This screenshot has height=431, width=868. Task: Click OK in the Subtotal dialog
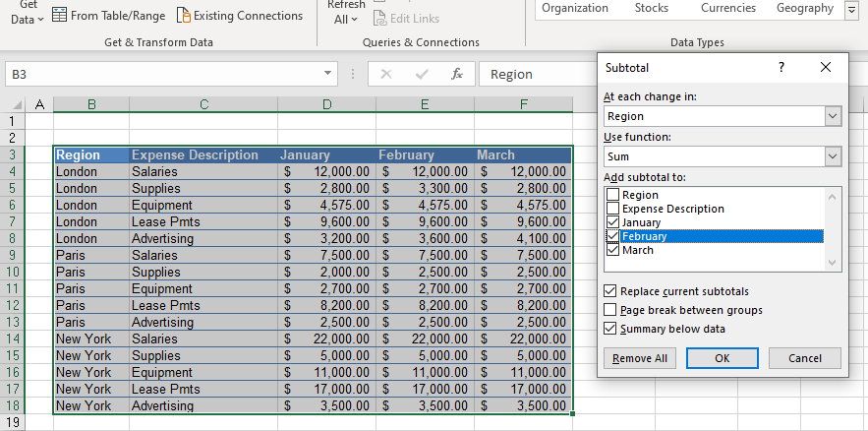tap(722, 358)
